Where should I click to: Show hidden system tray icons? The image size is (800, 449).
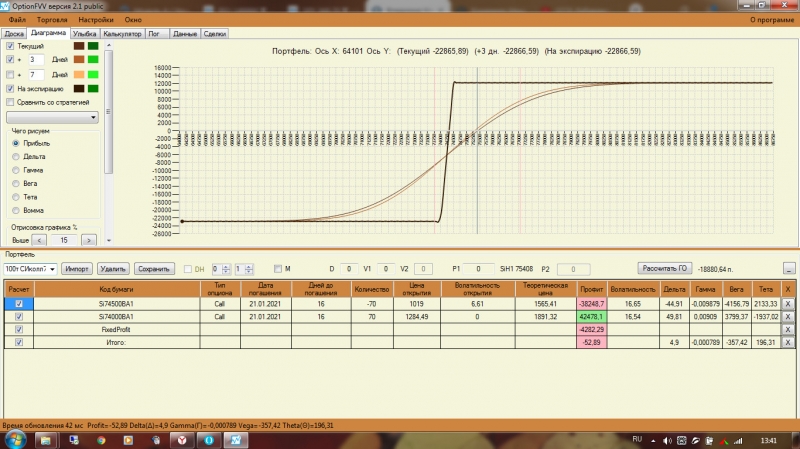pos(653,440)
